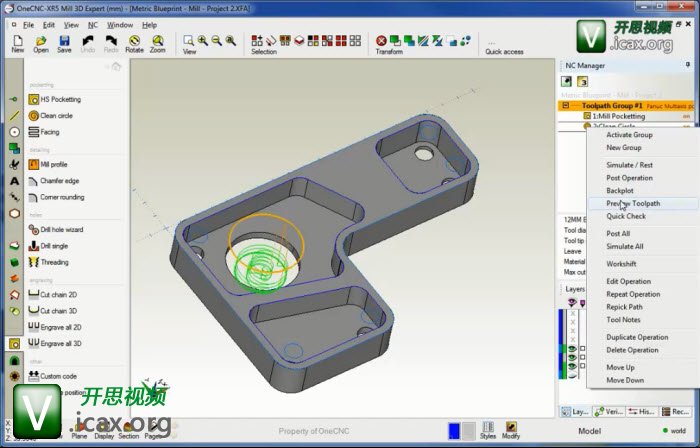Click the Section button at bottom
Screen dimensions: 700x448
point(129,431)
